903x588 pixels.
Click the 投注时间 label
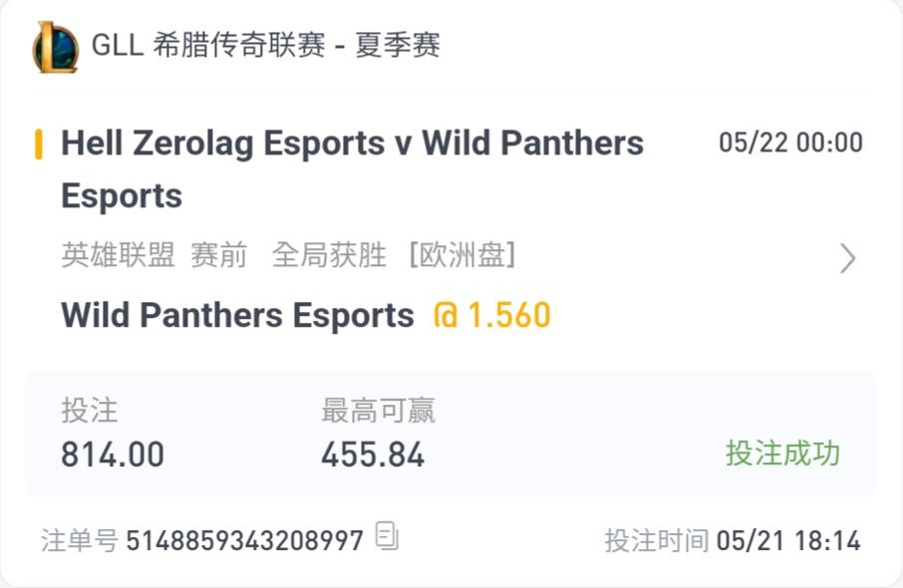coord(656,541)
